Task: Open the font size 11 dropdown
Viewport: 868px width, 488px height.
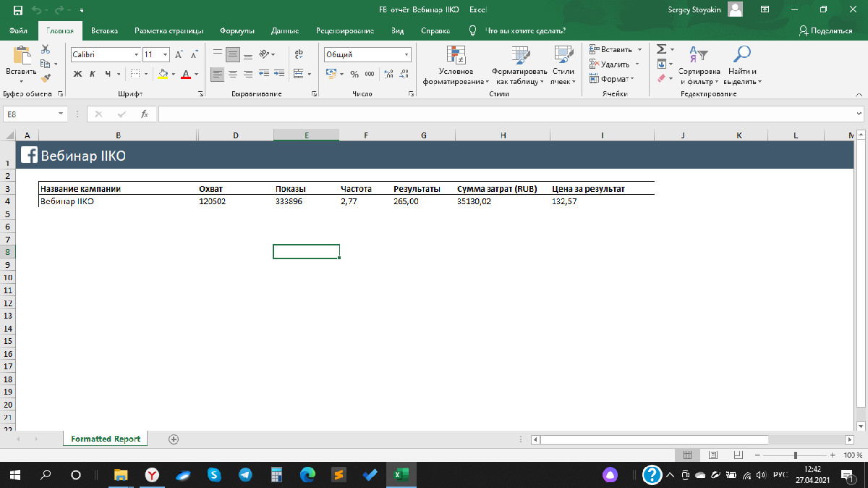Action: [166, 55]
